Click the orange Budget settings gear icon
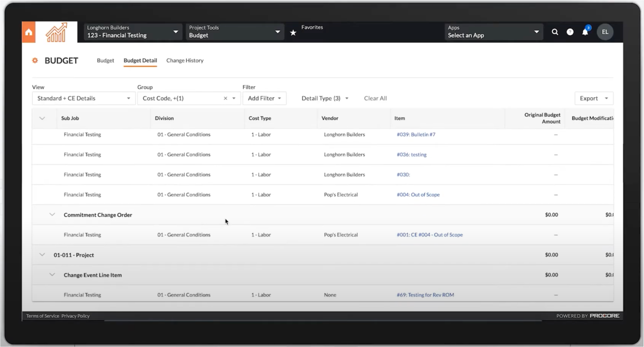This screenshot has width=644, height=347. click(35, 60)
